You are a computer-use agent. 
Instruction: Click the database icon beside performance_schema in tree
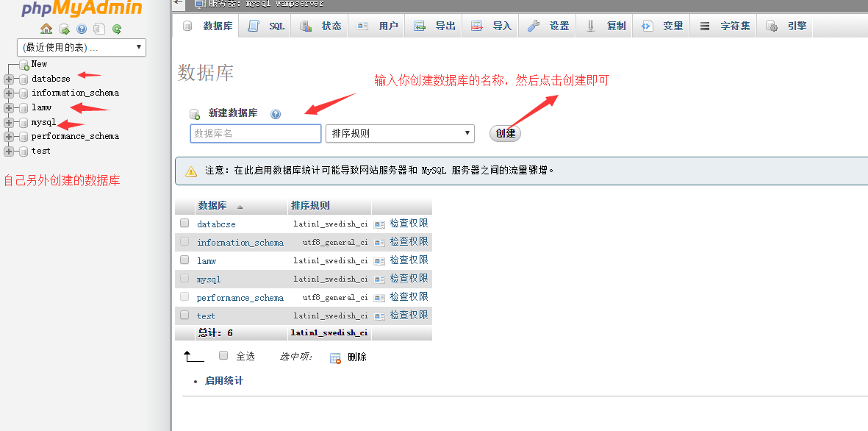(24, 136)
